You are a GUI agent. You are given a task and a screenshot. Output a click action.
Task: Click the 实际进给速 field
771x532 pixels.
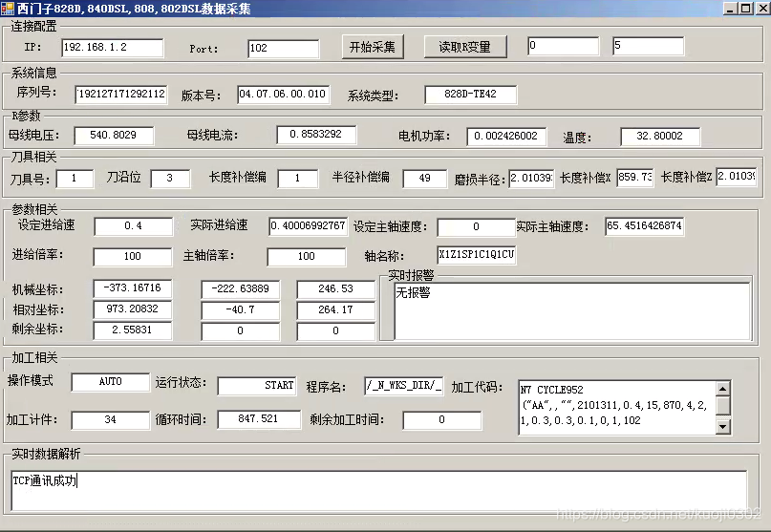pos(309,226)
